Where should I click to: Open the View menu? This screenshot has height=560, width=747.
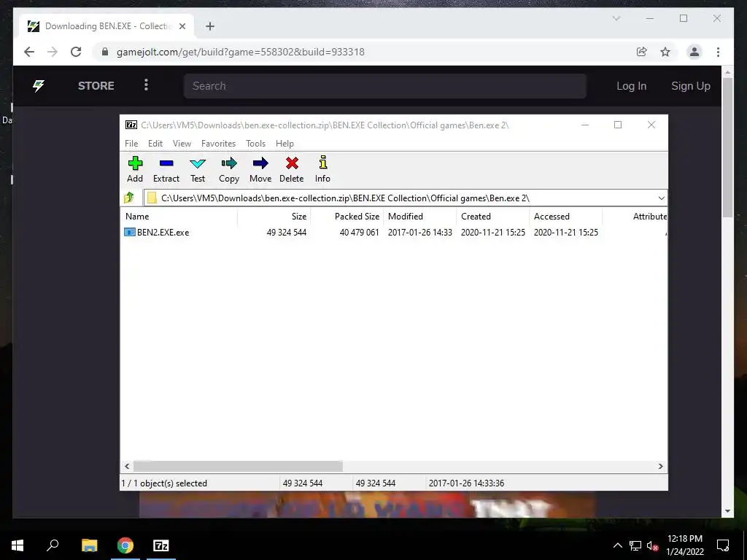tap(182, 144)
